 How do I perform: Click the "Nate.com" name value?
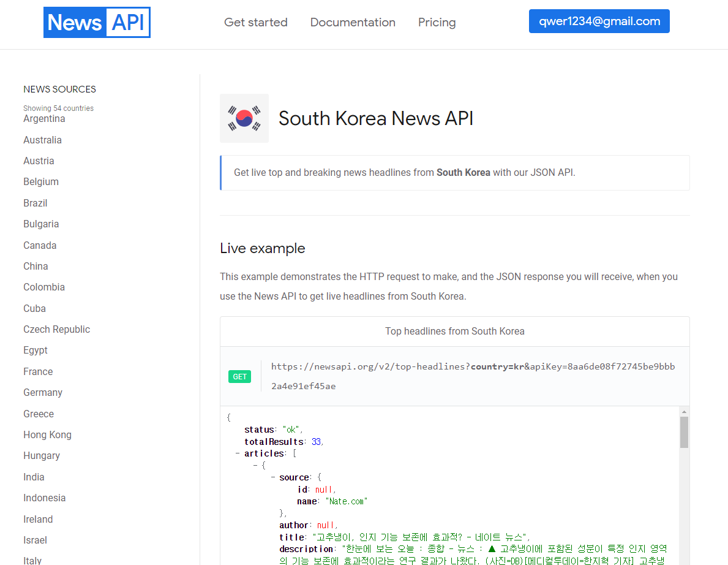347,501
